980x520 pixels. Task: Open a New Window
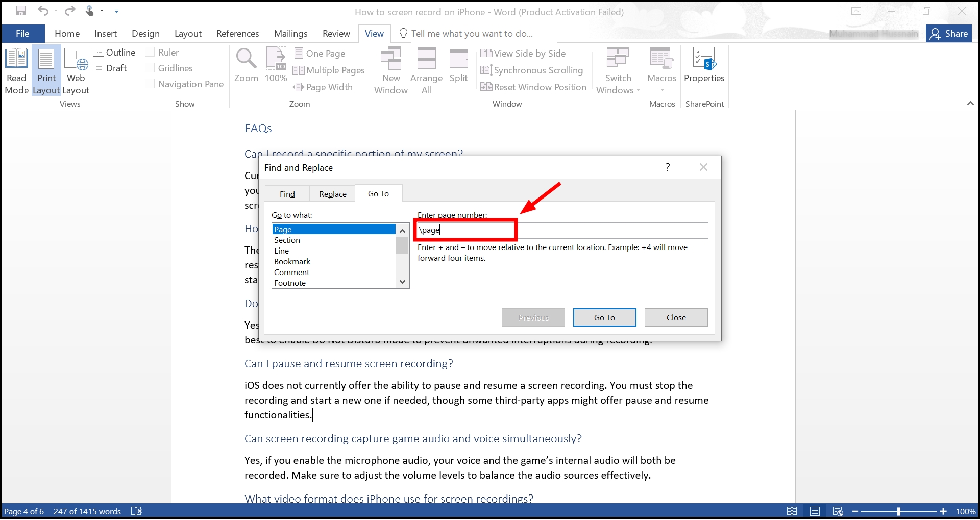point(391,71)
